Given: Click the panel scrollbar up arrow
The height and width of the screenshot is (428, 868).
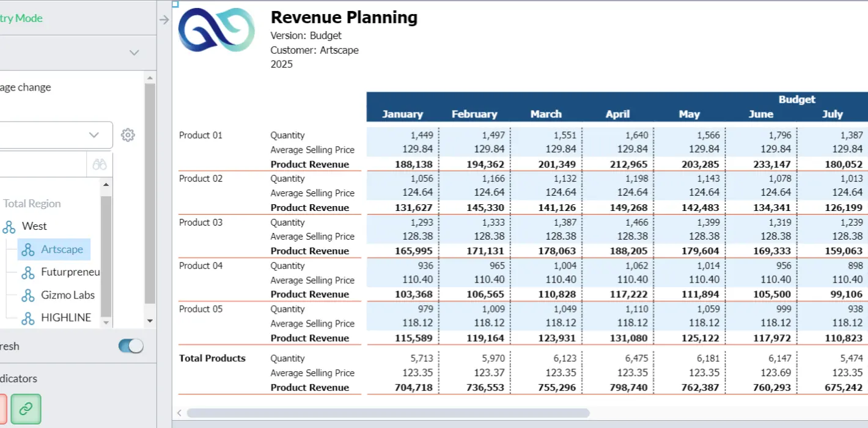Looking at the screenshot, I should click(x=150, y=77).
